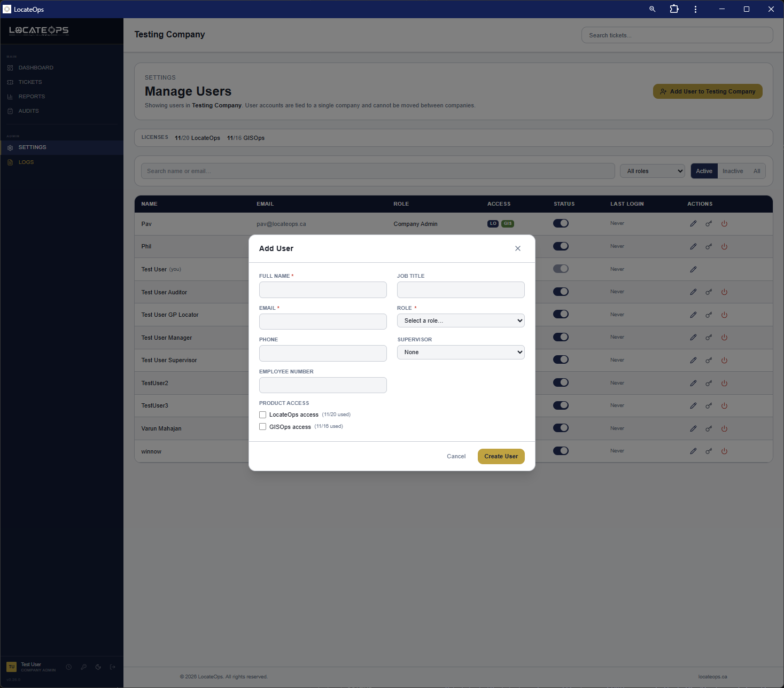Close the Add User dialog with the X icon
Image resolution: width=784 pixels, height=688 pixels.
517,248
